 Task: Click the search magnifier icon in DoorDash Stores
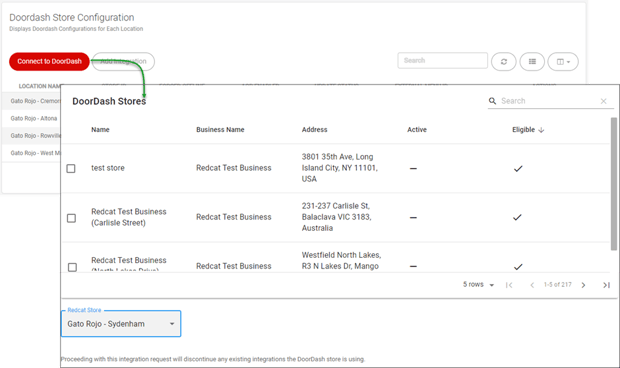click(x=492, y=101)
